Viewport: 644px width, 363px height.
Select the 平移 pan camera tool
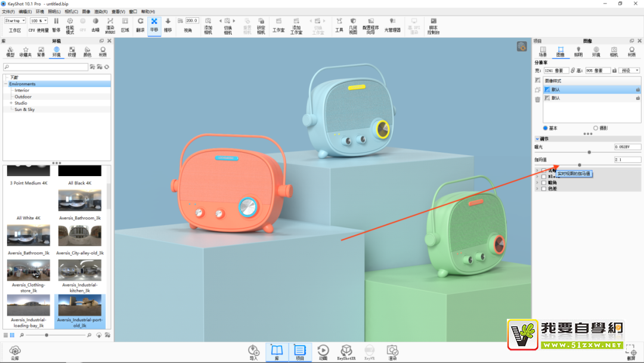pos(154,25)
